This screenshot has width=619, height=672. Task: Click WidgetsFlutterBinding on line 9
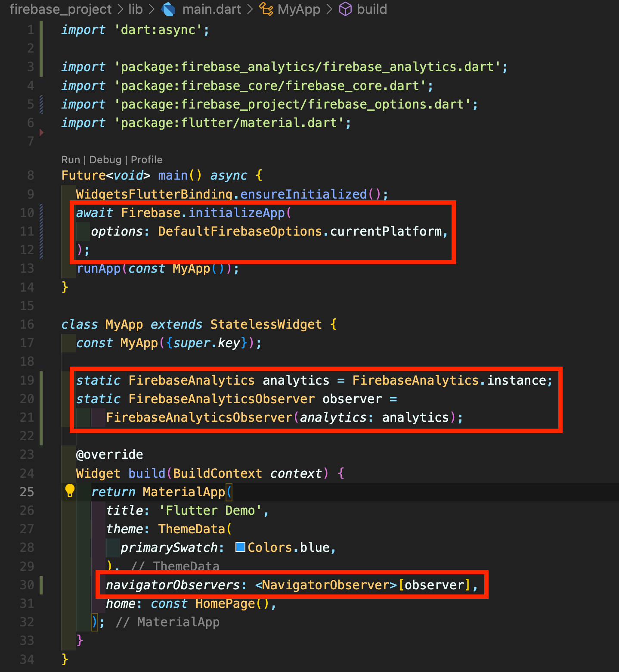coord(155,194)
